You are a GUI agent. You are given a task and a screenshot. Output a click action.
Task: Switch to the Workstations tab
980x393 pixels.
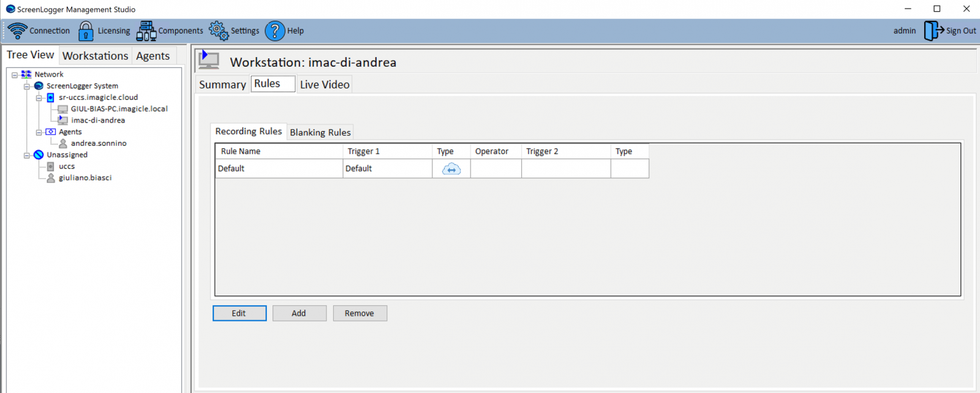96,56
